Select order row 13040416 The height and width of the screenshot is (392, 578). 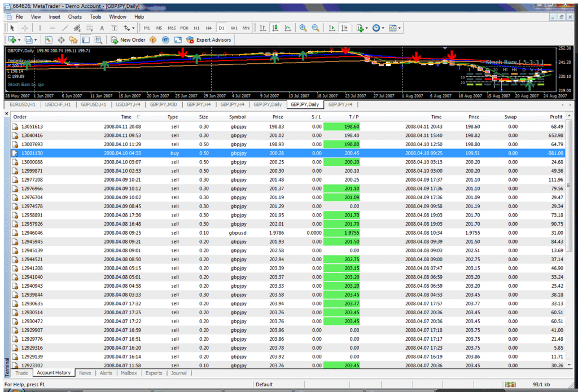click(288, 135)
